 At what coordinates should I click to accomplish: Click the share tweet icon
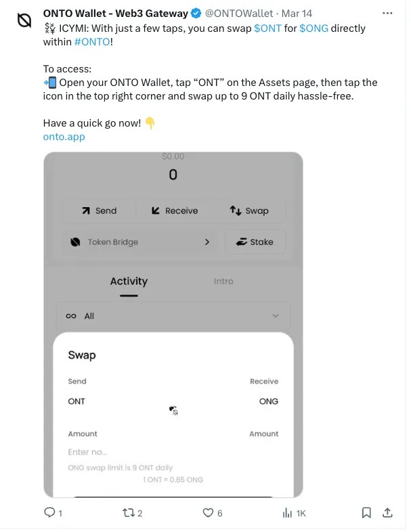pos(388,513)
